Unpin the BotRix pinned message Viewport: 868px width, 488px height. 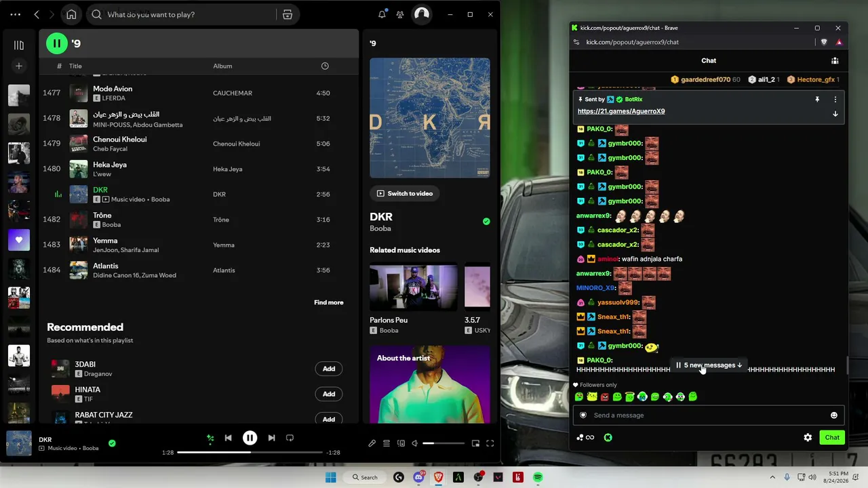(x=817, y=99)
